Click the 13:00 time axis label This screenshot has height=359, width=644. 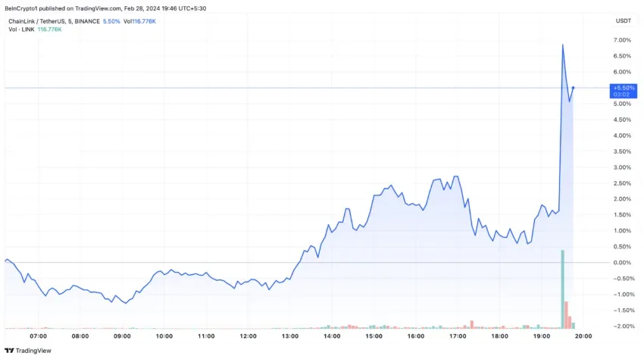pyautogui.click(x=290, y=336)
